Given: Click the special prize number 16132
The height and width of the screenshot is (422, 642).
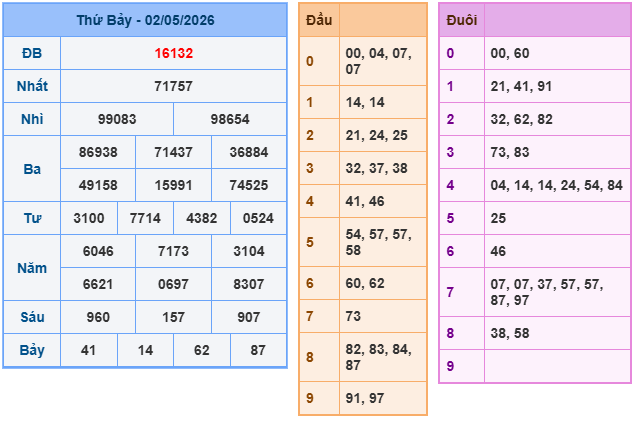Looking at the screenshot, I should click(x=174, y=53).
